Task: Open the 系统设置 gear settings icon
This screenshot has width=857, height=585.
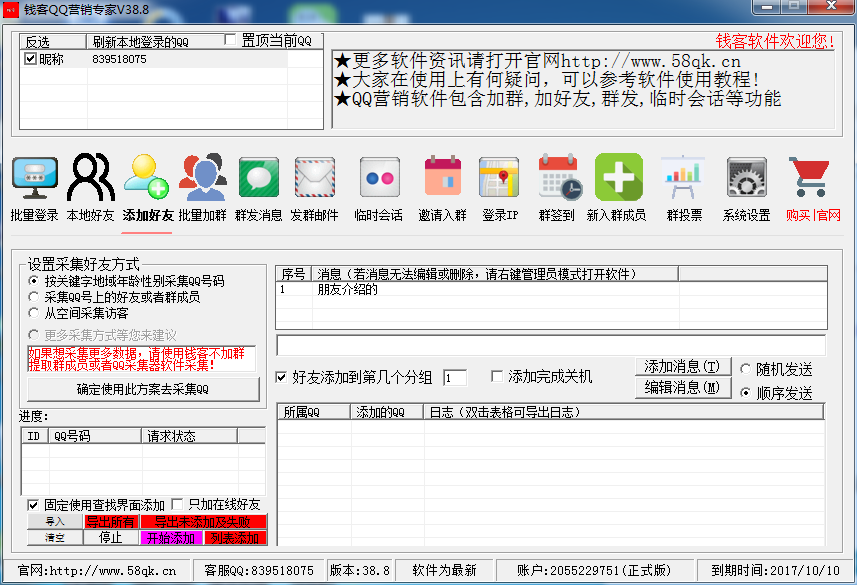Action: tap(747, 177)
